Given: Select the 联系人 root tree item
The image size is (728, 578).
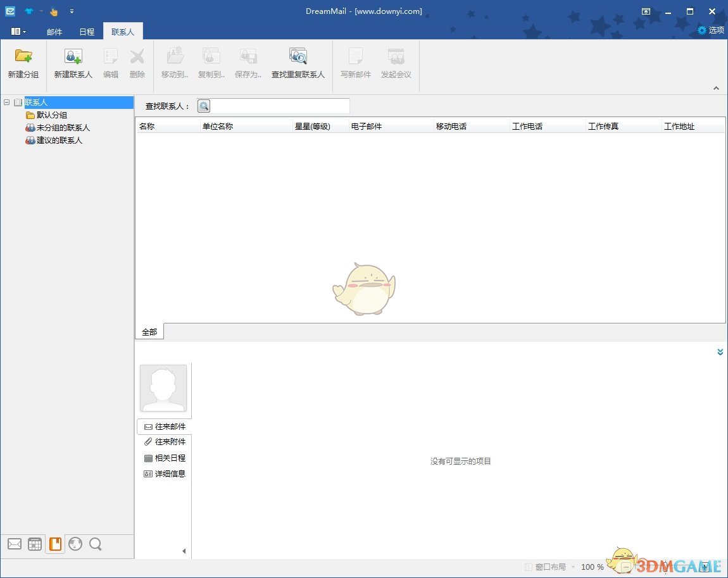Looking at the screenshot, I should click(79, 102).
